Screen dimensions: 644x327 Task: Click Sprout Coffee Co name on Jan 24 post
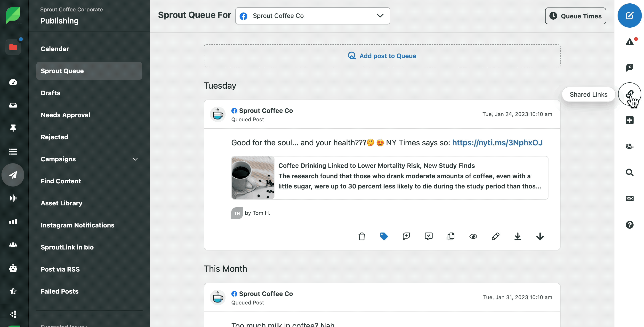pos(266,111)
